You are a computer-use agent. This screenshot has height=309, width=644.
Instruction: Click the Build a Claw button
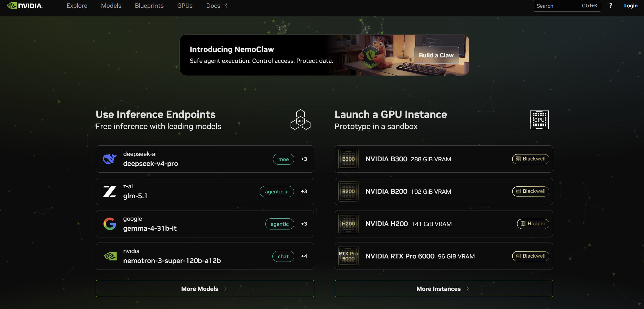tap(436, 55)
